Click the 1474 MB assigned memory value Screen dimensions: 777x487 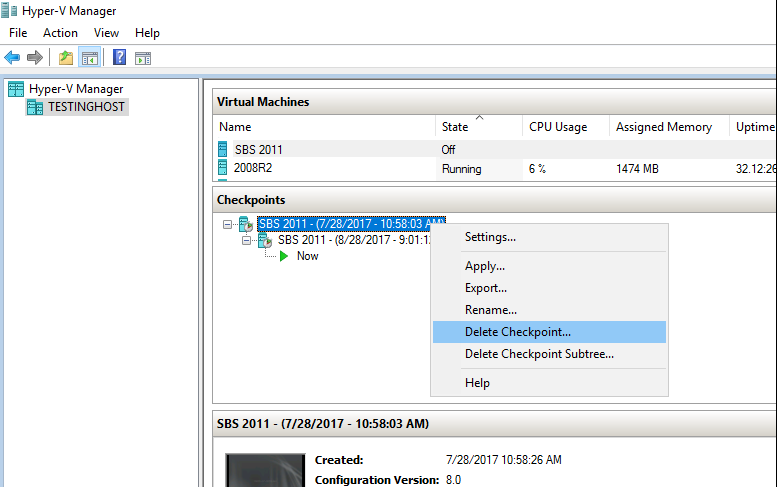pyautogui.click(x=637, y=169)
